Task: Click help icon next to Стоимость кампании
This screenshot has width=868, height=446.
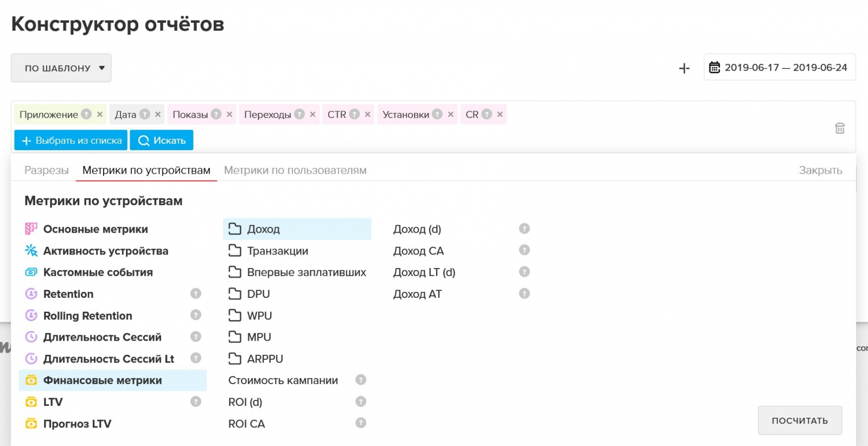Action: [x=361, y=380]
